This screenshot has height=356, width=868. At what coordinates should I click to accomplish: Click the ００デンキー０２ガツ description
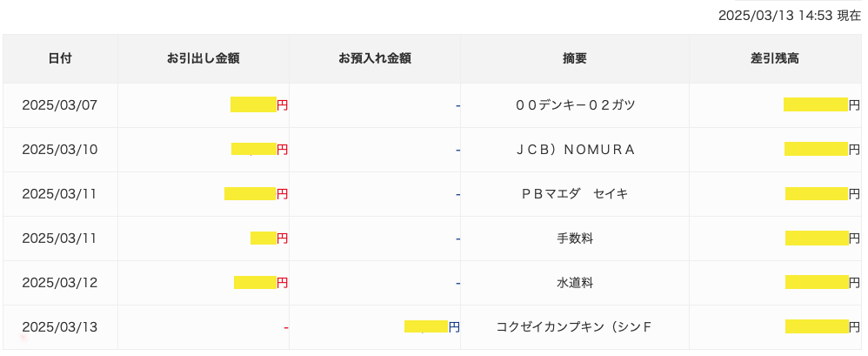tap(575, 105)
